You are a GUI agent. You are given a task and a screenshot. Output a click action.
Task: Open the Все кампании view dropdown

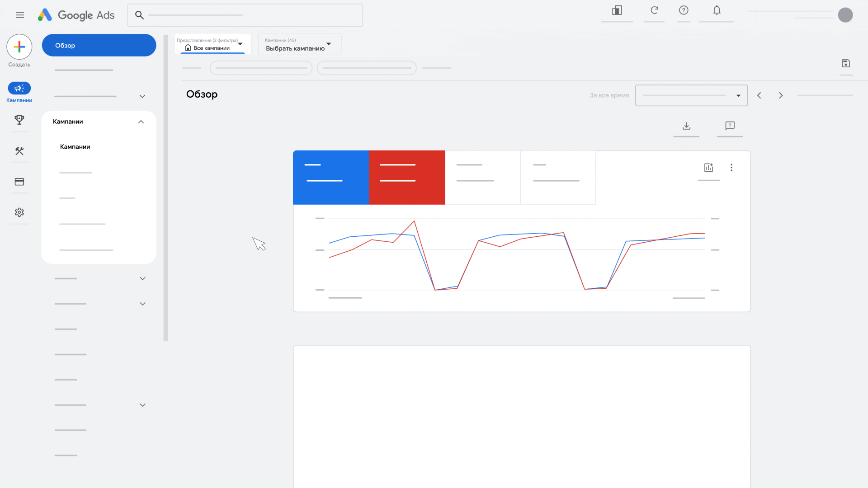click(x=212, y=44)
